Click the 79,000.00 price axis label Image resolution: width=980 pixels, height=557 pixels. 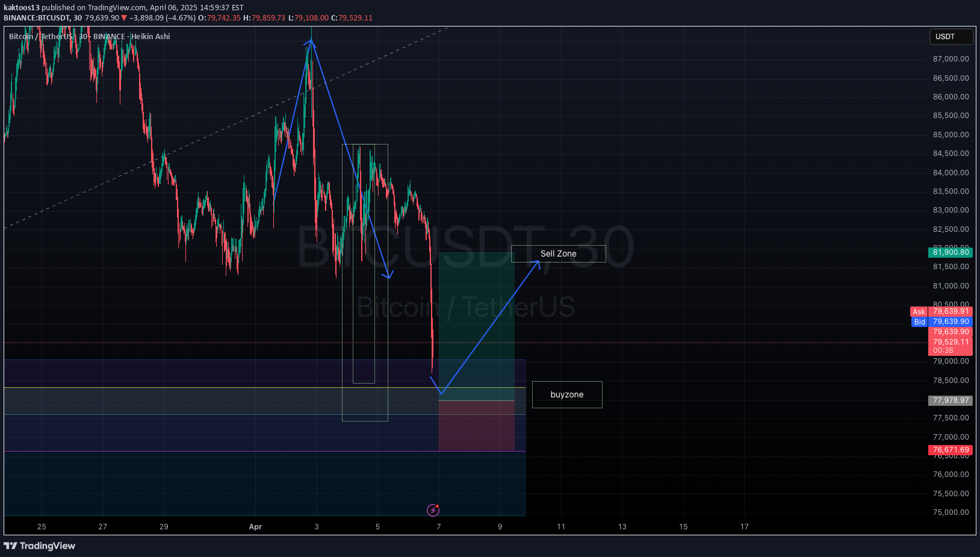pos(951,361)
